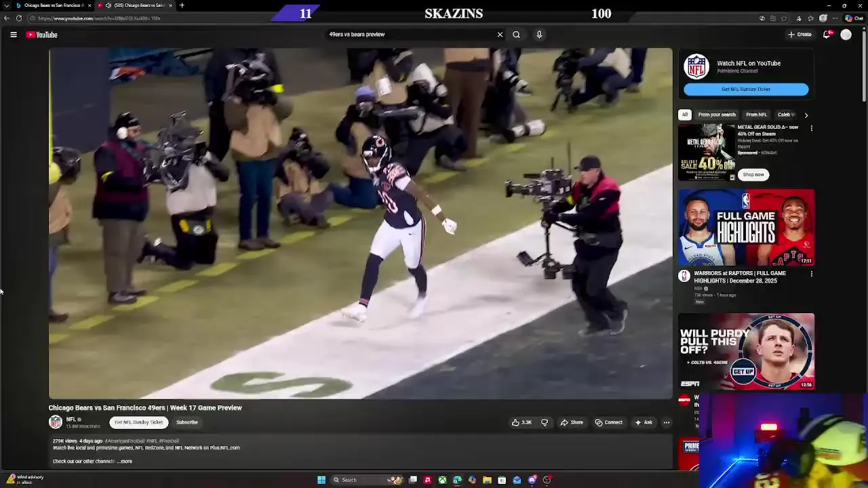Open the Discord taskbar icon
This screenshot has width=868, height=488.
(532, 480)
